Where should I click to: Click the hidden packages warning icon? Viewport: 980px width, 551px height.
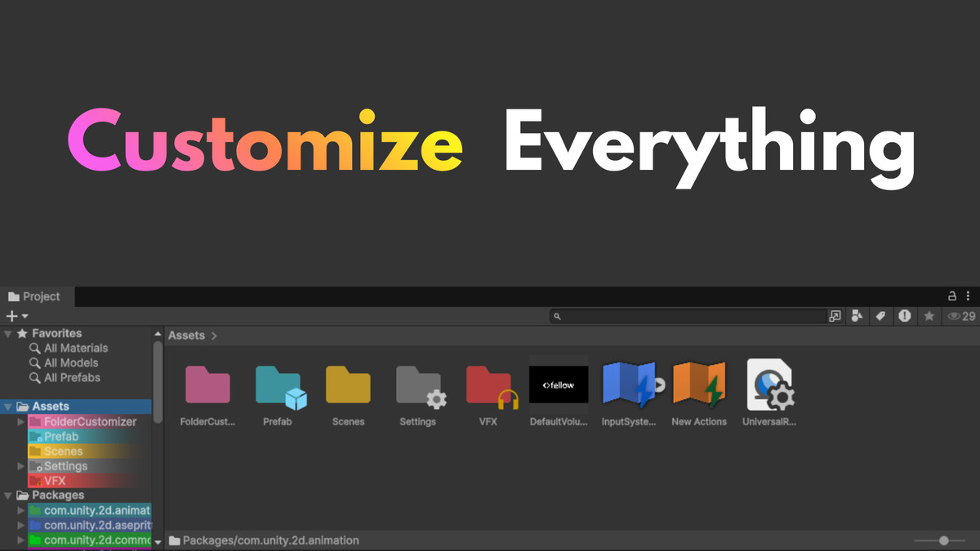coord(905,316)
